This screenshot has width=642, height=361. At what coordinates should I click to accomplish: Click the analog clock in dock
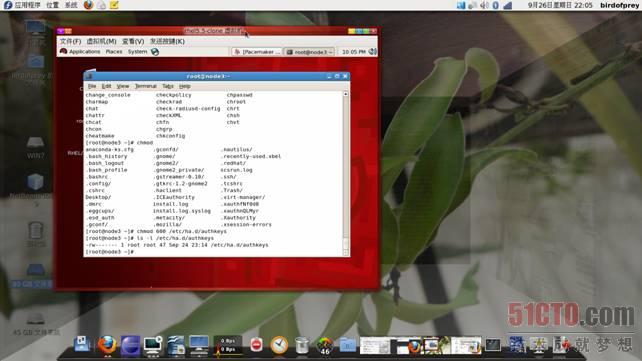279,345
